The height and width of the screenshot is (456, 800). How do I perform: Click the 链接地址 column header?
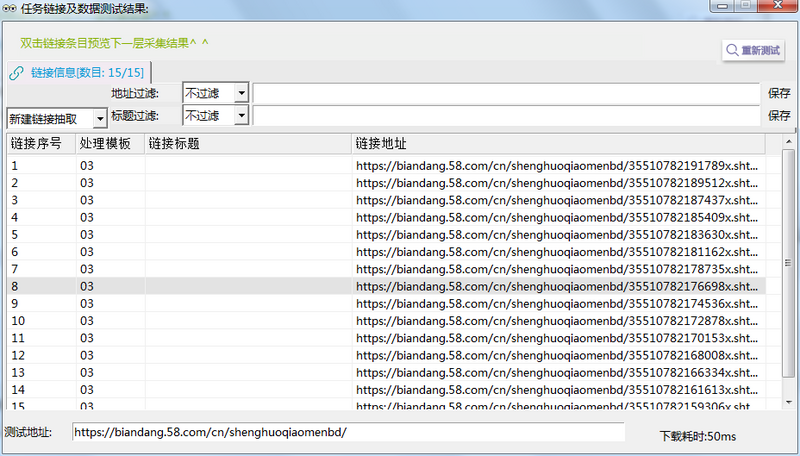click(x=559, y=144)
